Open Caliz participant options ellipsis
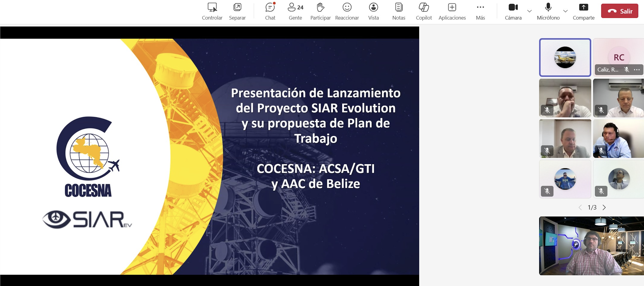644x286 pixels. (x=637, y=70)
